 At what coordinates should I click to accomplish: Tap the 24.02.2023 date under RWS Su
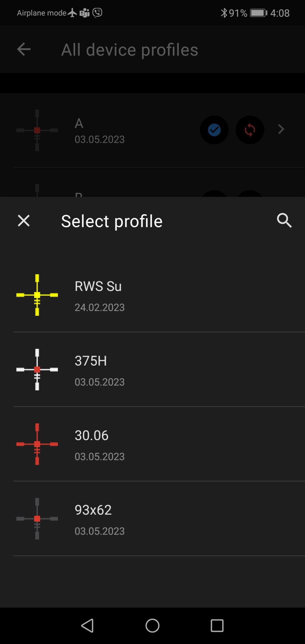(x=100, y=307)
